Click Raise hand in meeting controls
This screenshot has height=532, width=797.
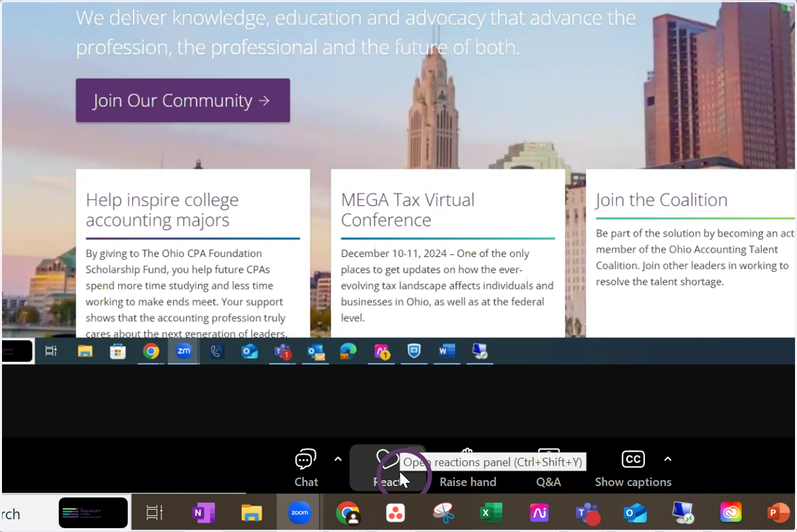[468, 469]
